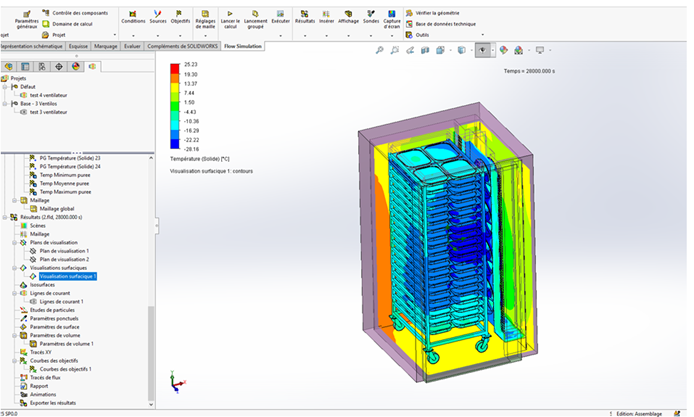Click Exporter les résultats item

[x=53, y=403]
